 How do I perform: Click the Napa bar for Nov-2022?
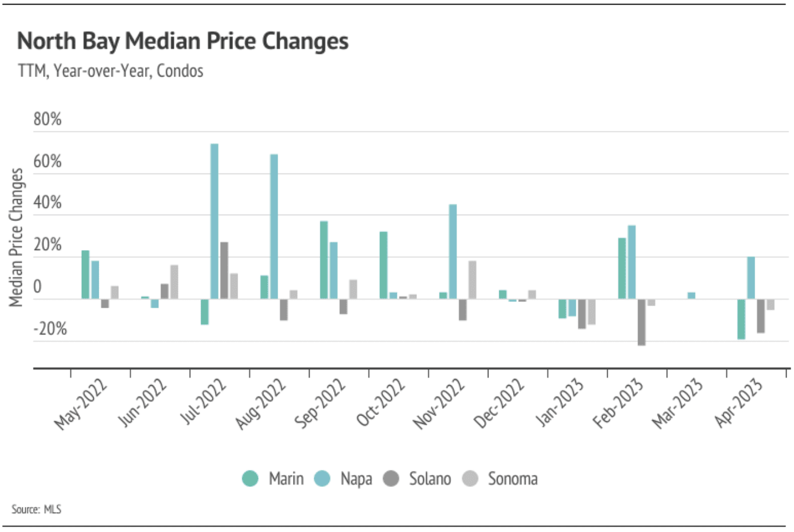(453, 251)
